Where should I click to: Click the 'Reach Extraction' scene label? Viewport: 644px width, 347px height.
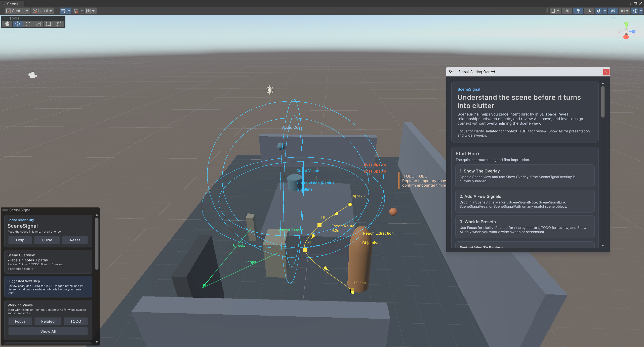(x=378, y=233)
